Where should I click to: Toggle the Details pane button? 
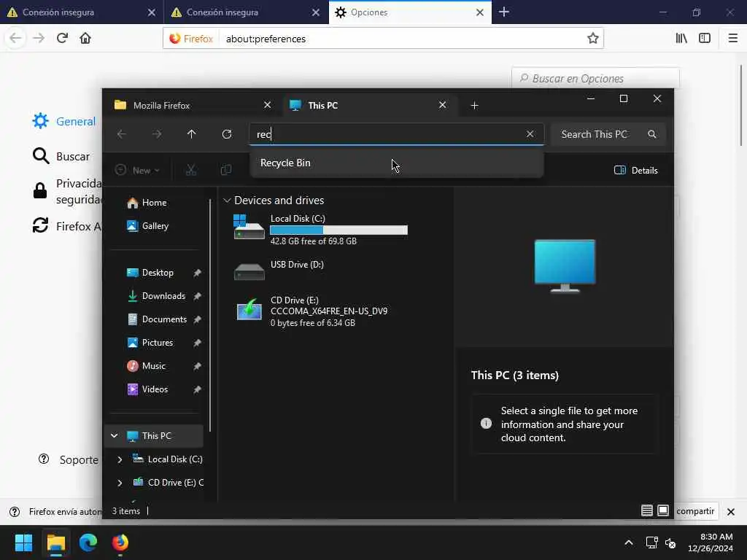[x=636, y=170]
